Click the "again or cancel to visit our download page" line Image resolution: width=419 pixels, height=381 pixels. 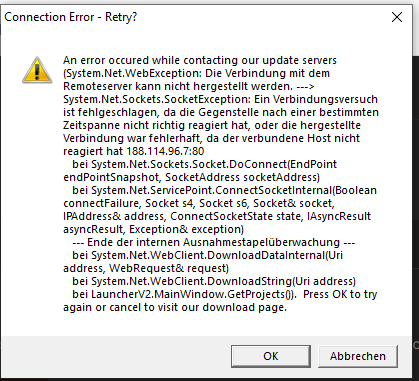[x=175, y=307]
